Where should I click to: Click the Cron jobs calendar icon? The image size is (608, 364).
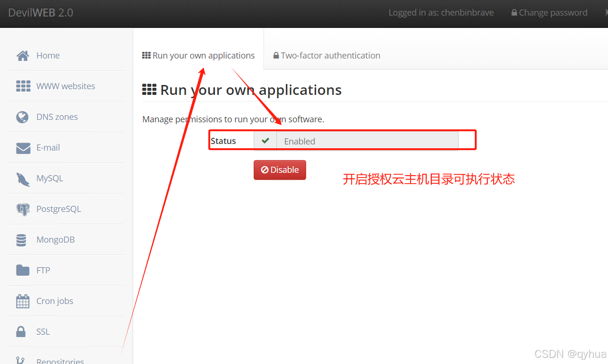pos(23,301)
